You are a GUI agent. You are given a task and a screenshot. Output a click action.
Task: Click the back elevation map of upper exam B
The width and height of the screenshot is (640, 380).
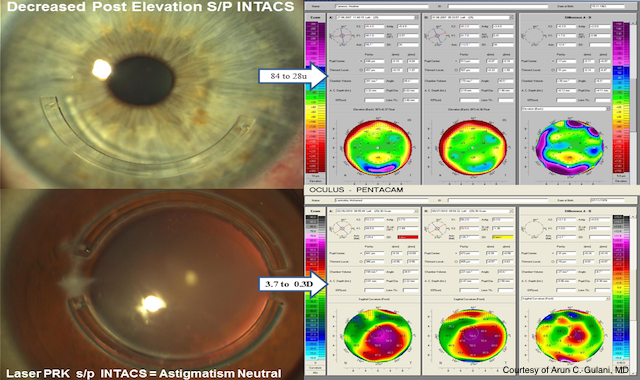coord(473,148)
